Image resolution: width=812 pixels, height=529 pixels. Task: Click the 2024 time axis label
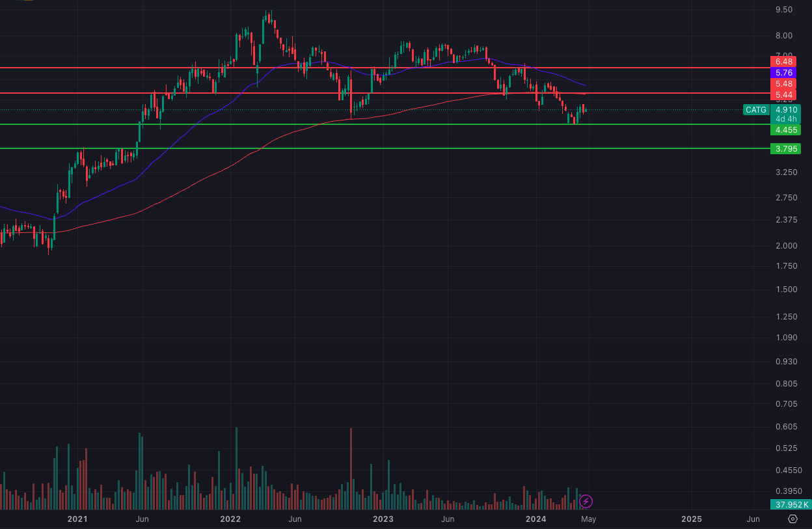click(x=535, y=519)
